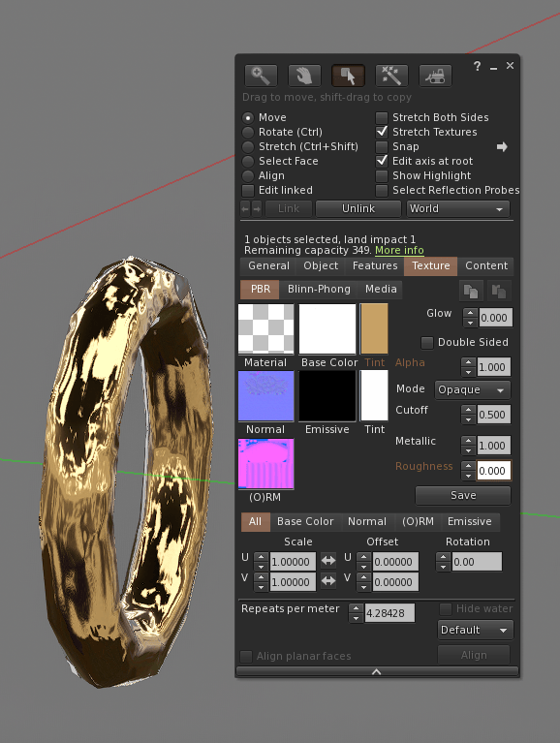Switch to the Blinn-Phong tab
560x743 pixels.
point(319,289)
